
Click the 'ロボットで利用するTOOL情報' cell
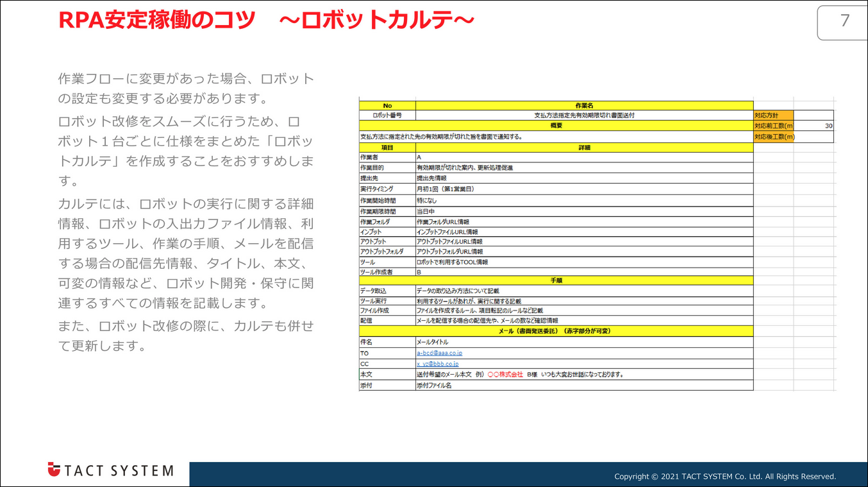point(585,262)
